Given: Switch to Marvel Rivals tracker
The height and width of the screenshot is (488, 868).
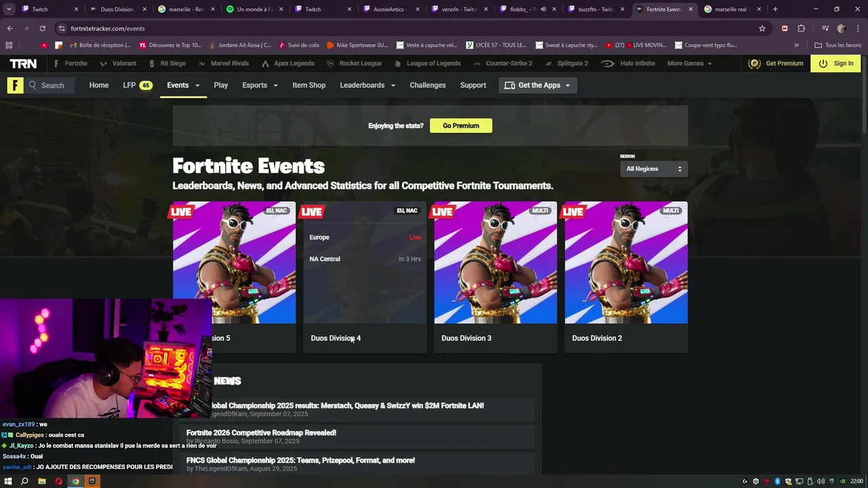Looking at the screenshot, I should click(222, 63).
